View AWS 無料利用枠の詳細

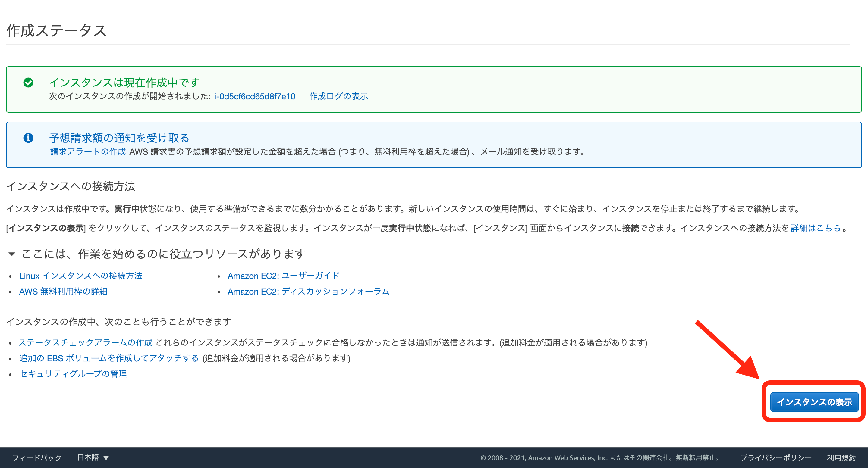[x=63, y=292]
